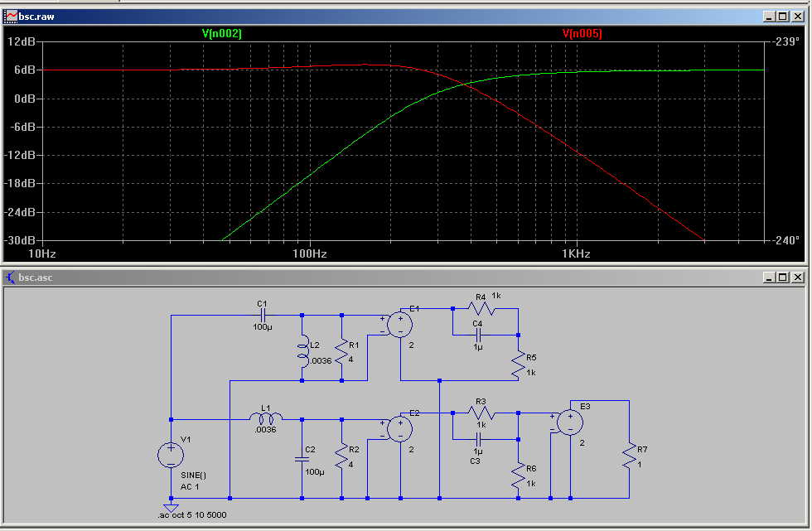Screen dimensions: 812x531
Task: Click the -240° phase axis label
Action: pyautogui.click(x=785, y=240)
